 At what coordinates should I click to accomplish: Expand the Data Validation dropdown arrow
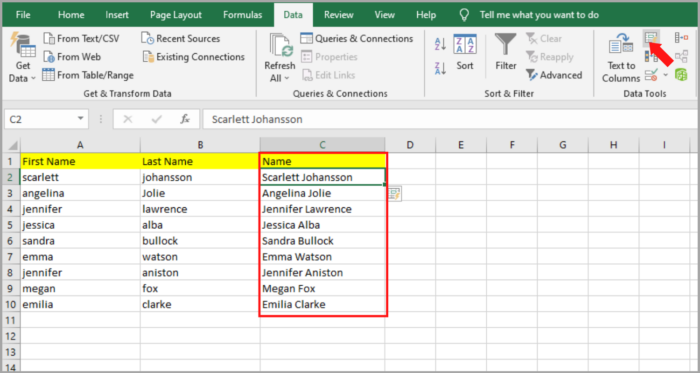pos(665,75)
